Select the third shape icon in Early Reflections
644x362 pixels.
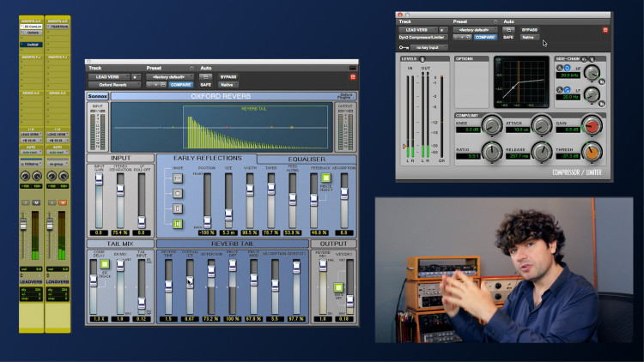click(178, 208)
